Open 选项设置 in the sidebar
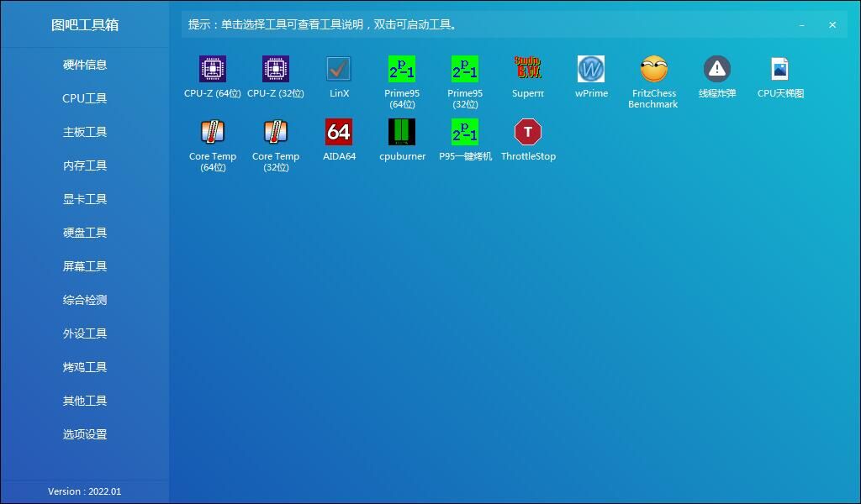 pyautogui.click(x=85, y=434)
